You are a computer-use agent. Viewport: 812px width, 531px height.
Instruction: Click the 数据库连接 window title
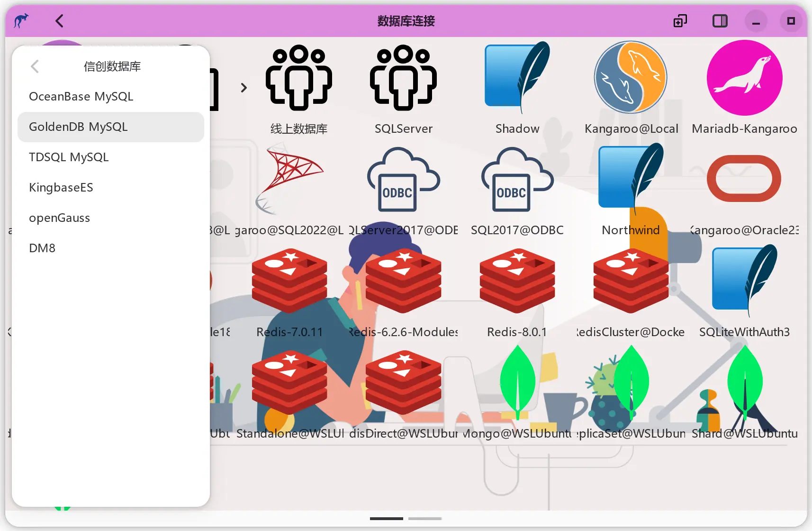pyautogui.click(x=406, y=21)
